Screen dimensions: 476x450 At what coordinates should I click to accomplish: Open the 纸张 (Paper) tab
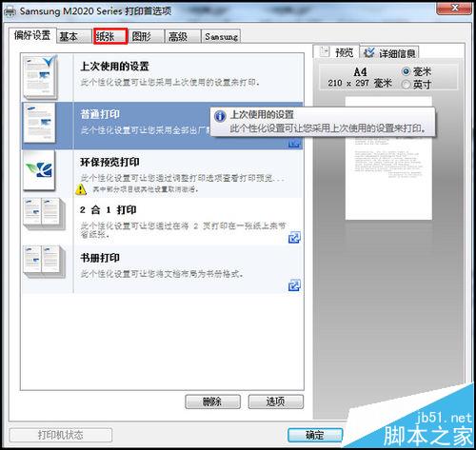[110, 36]
